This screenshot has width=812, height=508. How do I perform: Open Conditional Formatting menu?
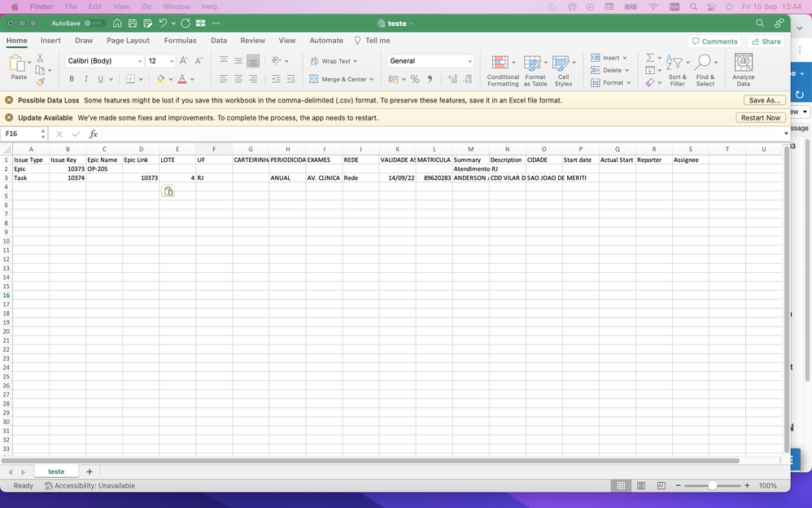[503, 71]
